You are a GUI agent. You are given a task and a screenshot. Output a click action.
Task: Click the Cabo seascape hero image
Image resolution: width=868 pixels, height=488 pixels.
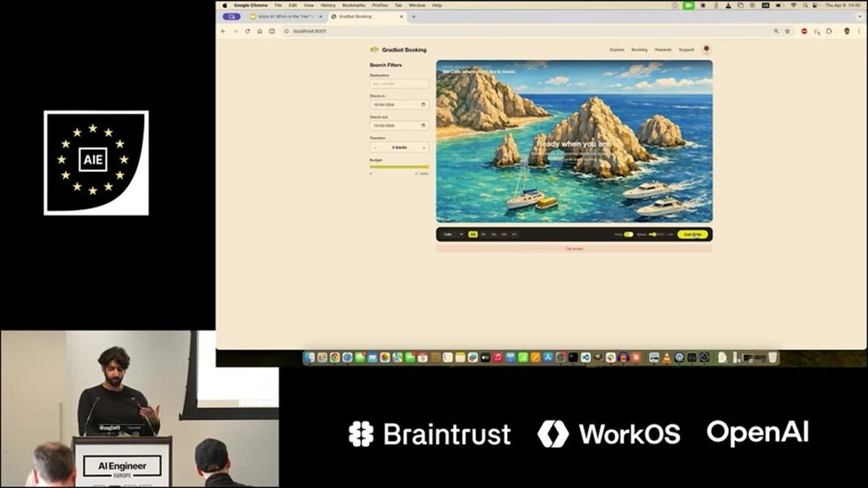(x=574, y=141)
